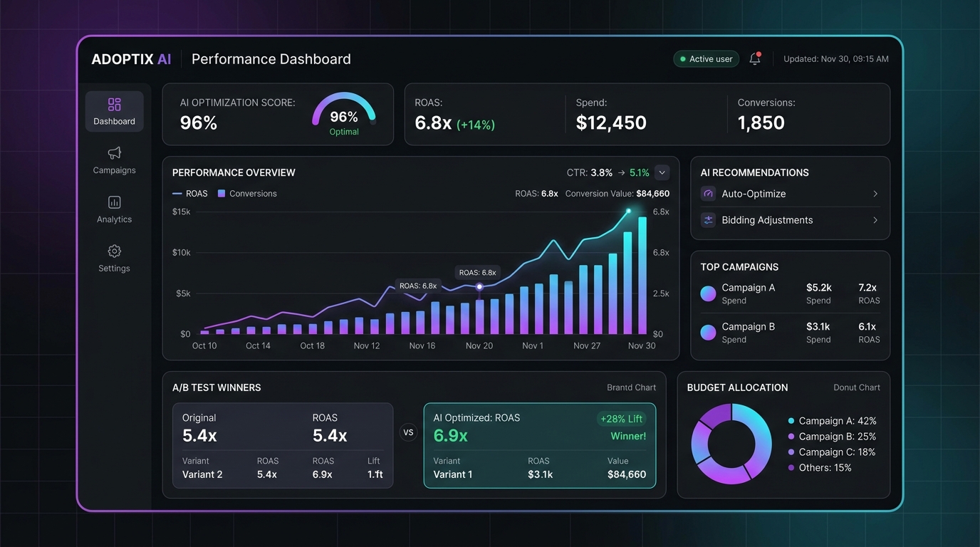
Task: Click the Nov 30 peak data point
Action: click(x=628, y=212)
